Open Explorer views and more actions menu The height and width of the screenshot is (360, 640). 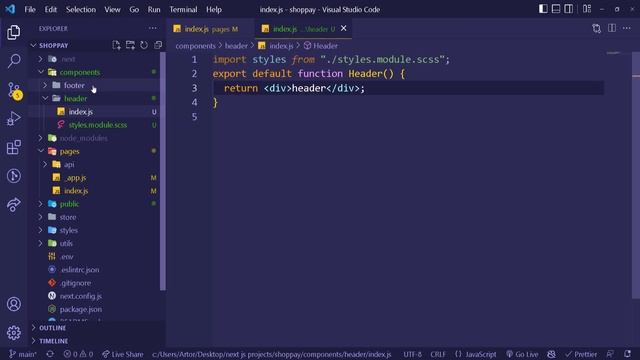tap(153, 28)
